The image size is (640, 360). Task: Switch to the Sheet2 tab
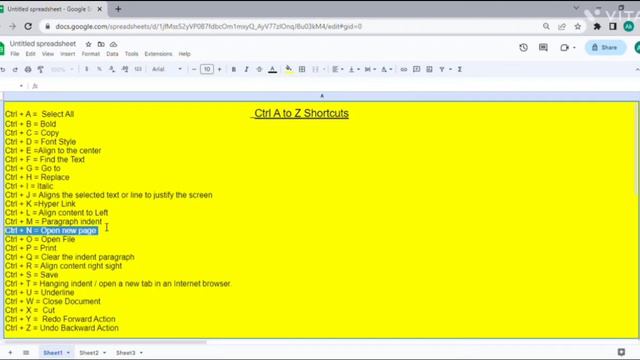89,353
